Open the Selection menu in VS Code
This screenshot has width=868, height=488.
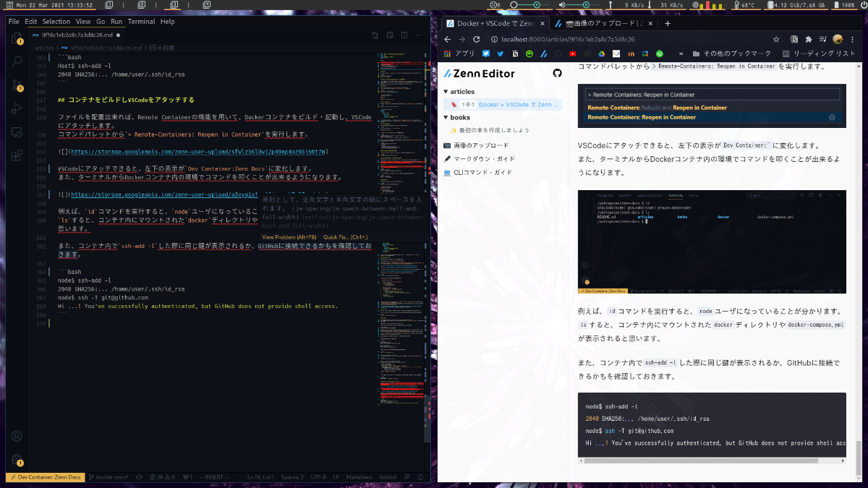[56, 22]
